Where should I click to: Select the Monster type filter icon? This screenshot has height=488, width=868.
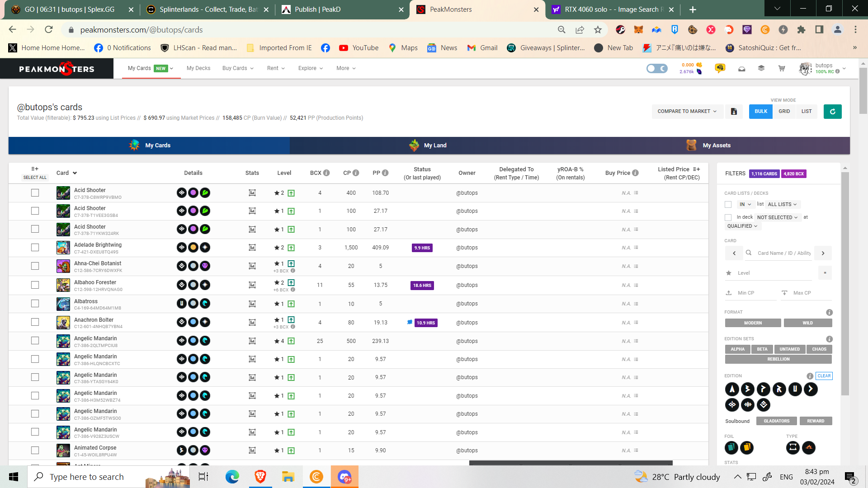tap(793, 448)
